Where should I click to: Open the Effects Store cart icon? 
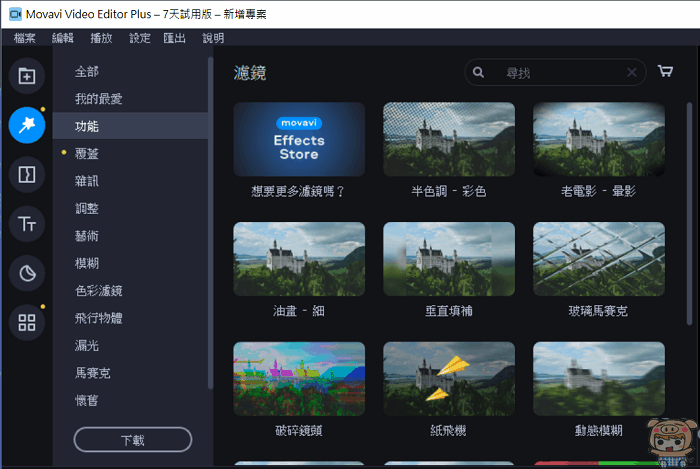(x=665, y=71)
